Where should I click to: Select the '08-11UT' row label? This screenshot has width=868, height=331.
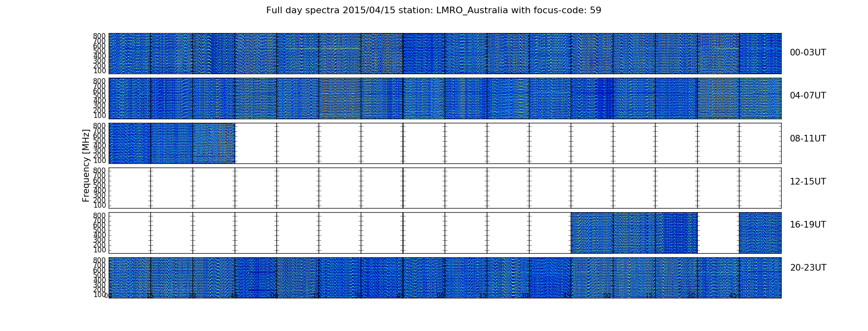click(808, 139)
